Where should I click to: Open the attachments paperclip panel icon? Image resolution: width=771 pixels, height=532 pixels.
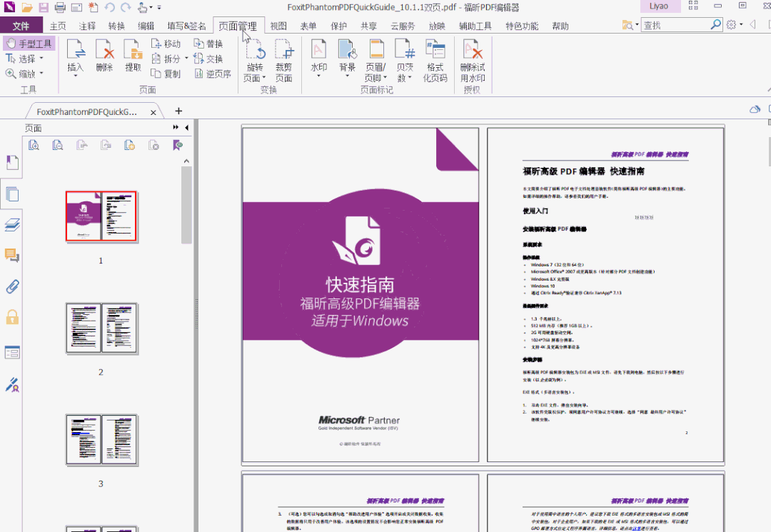pos(12,286)
